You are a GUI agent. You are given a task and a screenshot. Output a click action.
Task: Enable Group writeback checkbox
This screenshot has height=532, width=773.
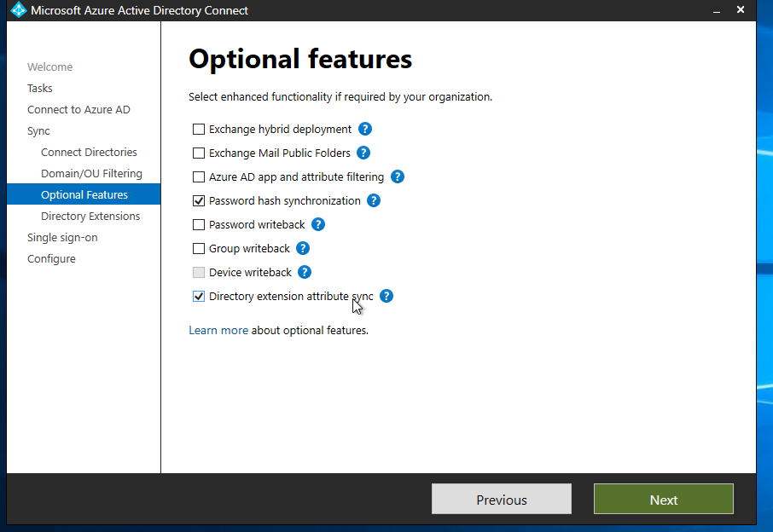[199, 248]
